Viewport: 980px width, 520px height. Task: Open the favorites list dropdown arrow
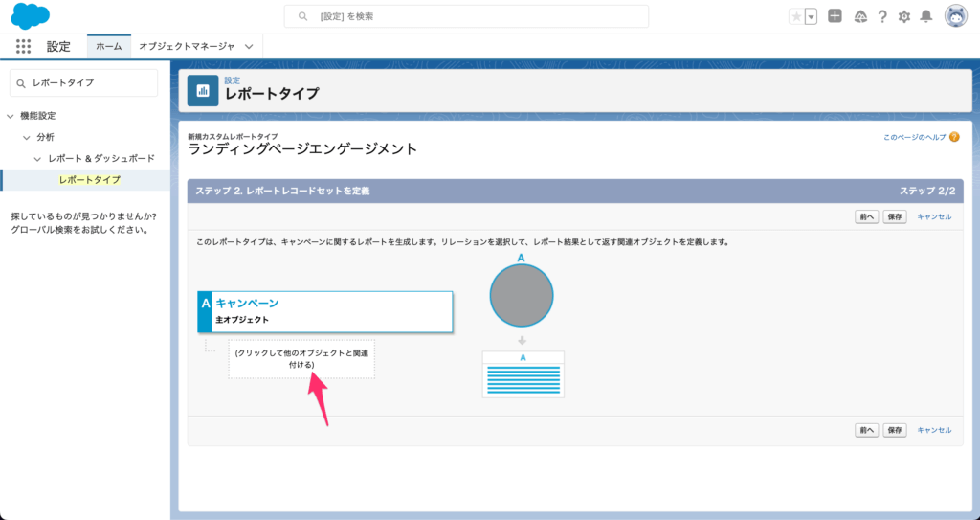tap(811, 17)
